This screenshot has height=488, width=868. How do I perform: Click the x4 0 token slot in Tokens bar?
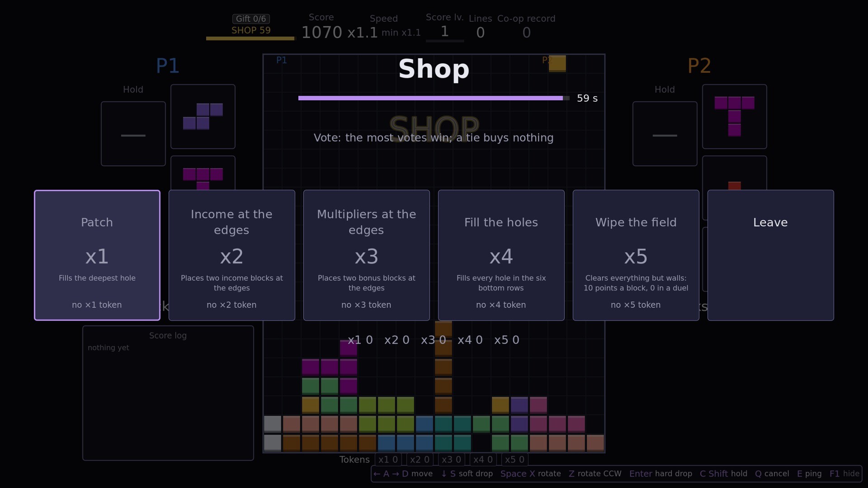[483, 460]
